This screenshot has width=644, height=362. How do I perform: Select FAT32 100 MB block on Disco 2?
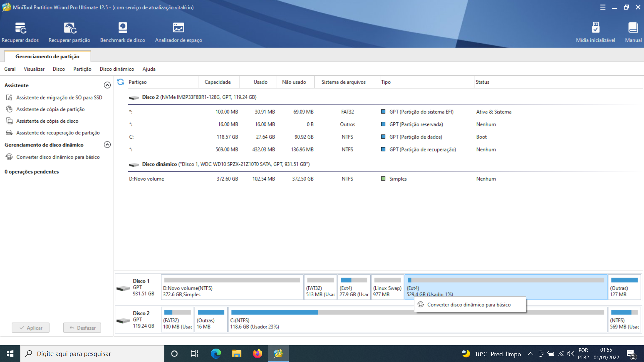[x=177, y=319]
